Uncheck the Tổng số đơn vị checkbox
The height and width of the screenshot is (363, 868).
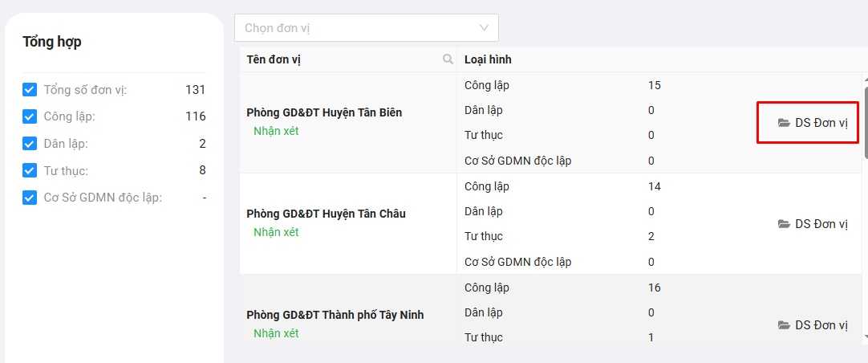pyautogui.click(x=30, y=90)
